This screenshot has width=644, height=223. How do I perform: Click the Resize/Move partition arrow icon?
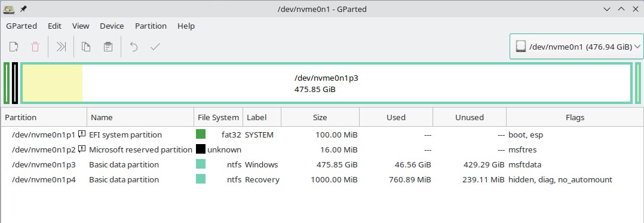click(61, 47)
